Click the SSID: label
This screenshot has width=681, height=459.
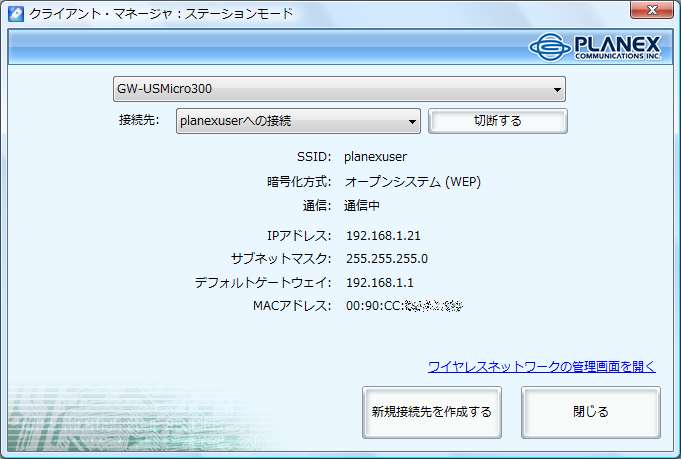point(314,157)
